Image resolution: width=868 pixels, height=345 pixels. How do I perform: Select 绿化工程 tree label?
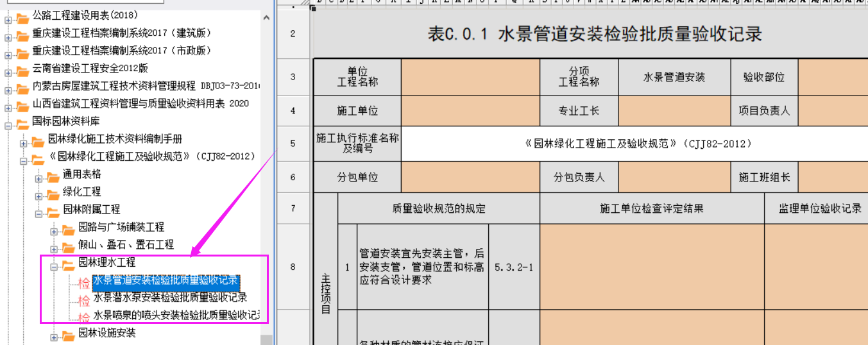click(x=82, y=192)
